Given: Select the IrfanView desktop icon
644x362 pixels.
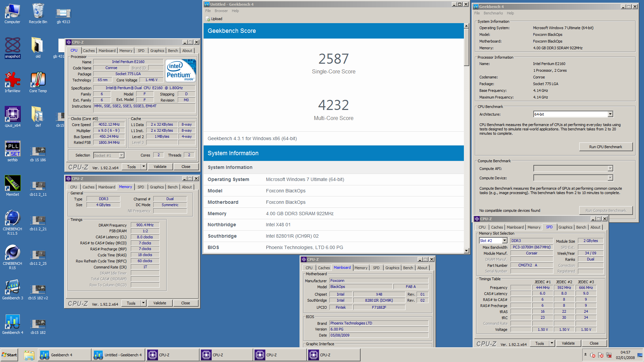Looking at the screenshot, I should (12, 82).
